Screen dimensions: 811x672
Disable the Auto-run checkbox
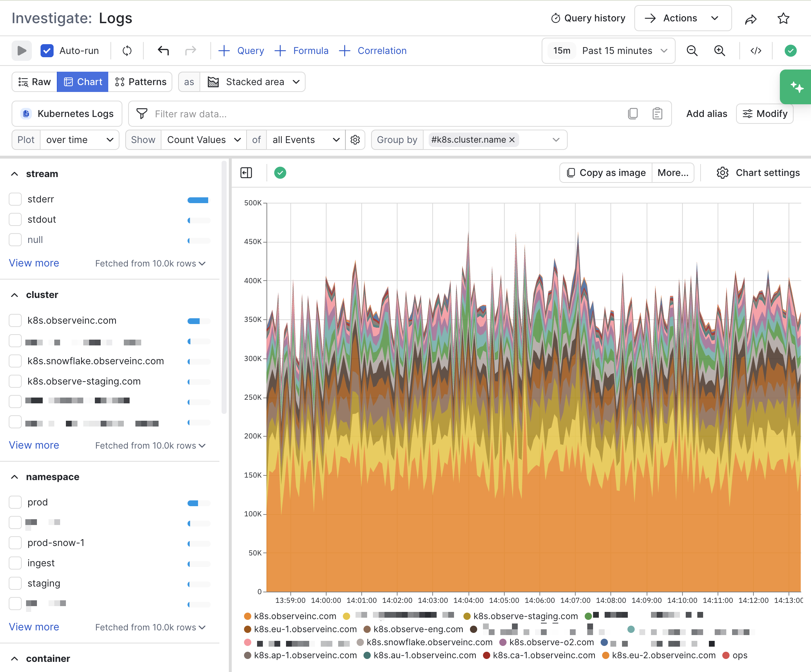pyautogui.click(x=47, y=51)
